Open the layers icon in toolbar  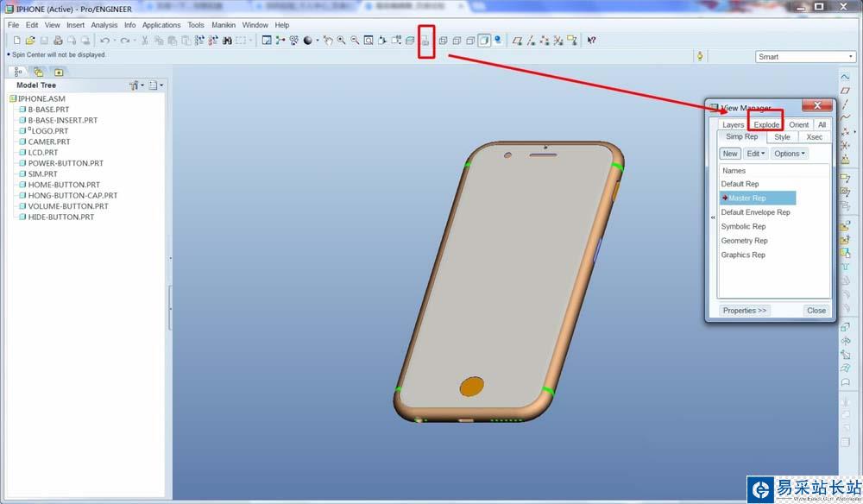[x=410, y=41]
